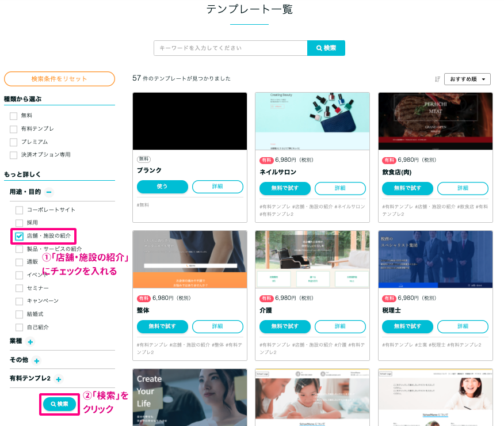Enable the コーポレートサイト checkbox
The width and height of the screenshot is (504, 426).
[20, 210]
